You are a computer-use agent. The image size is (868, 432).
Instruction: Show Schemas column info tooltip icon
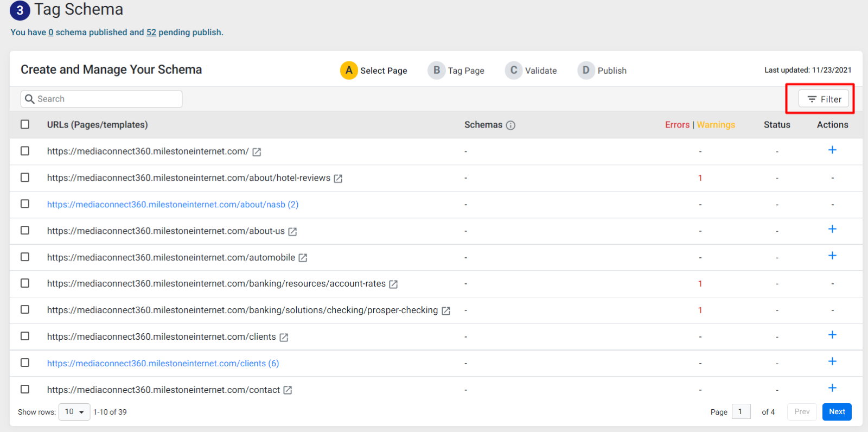coord(510,125)
